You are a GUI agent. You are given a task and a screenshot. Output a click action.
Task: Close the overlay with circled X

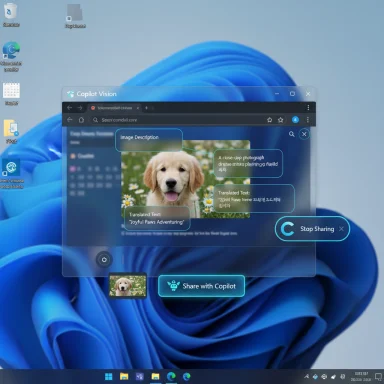304,134
